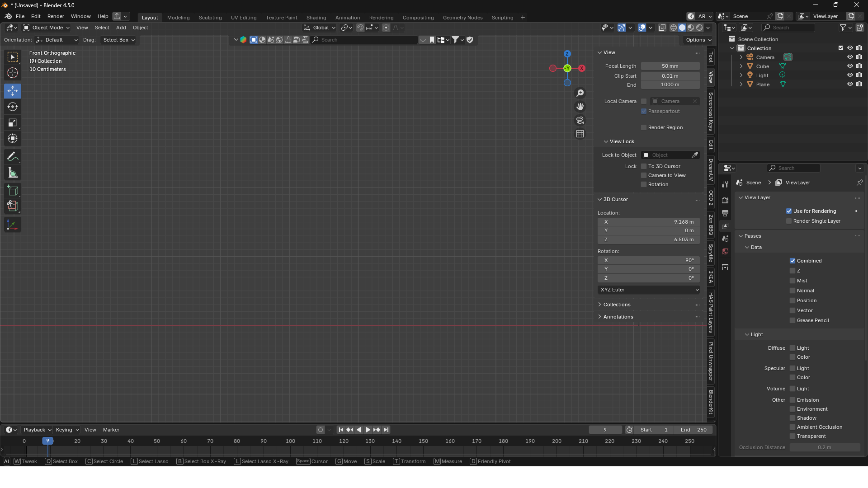
Task: Open the Keying popover in the timeline
Action: click(67, 430)
